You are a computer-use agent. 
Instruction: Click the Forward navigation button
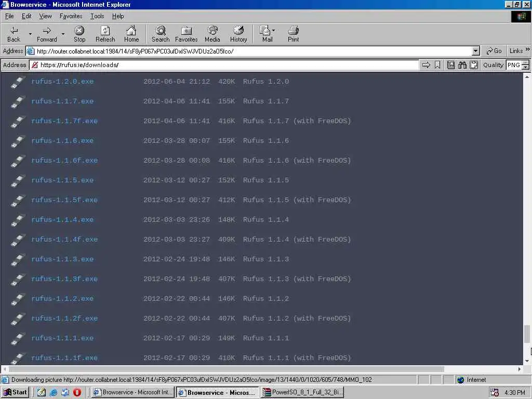coord(47,34)
